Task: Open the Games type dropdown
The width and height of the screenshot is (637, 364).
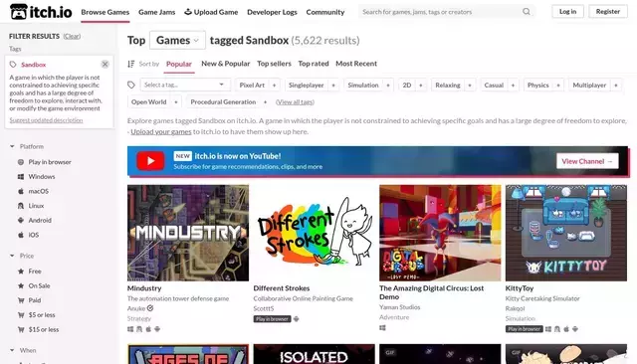Action: (177, 40)
